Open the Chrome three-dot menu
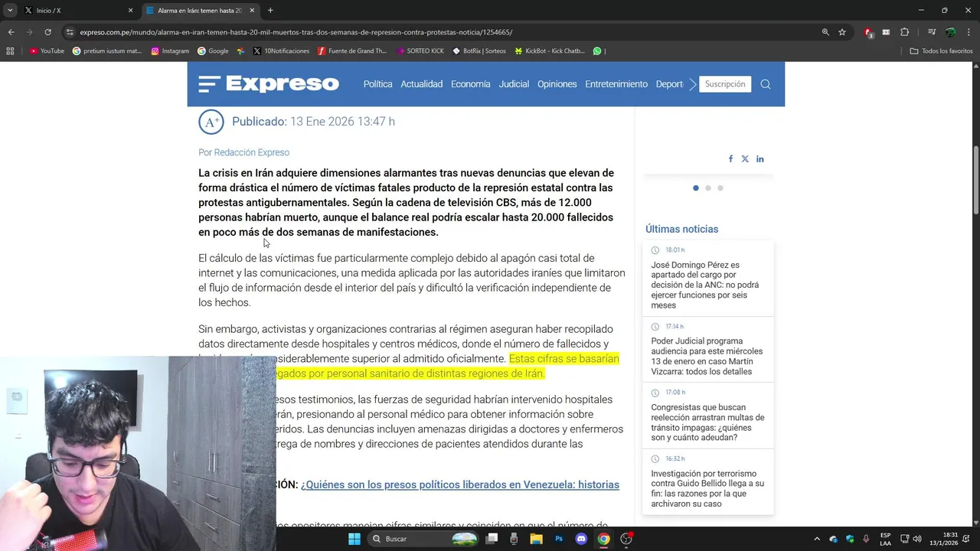980x551 pixels. [969, 32]
